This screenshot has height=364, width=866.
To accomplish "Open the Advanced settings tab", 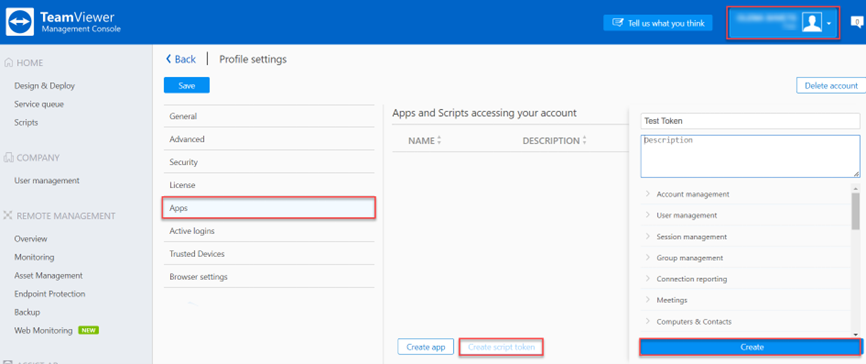I will click(269, 139).
